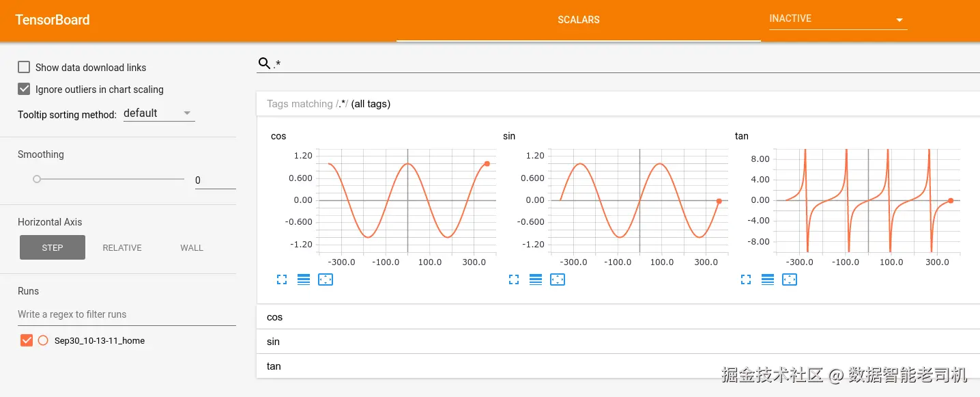
Task: Click the TensorBoard logo title
Action: (x=53, y=20)
